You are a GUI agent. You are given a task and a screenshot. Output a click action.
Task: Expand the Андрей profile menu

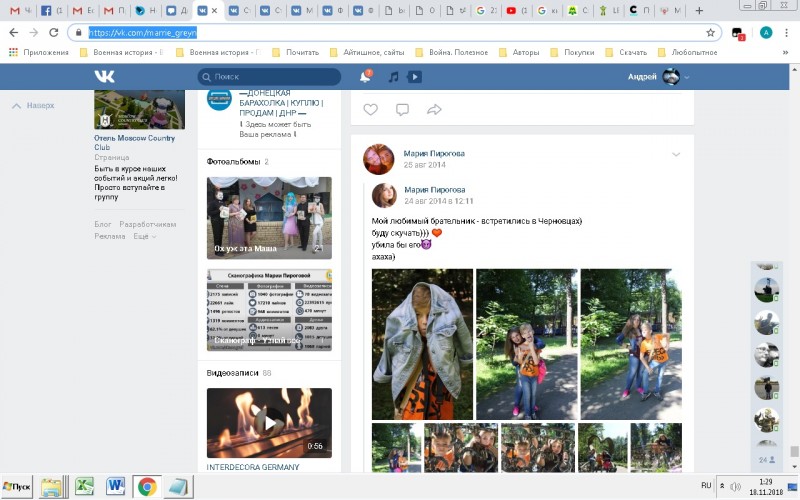click(x=660, y=77)
